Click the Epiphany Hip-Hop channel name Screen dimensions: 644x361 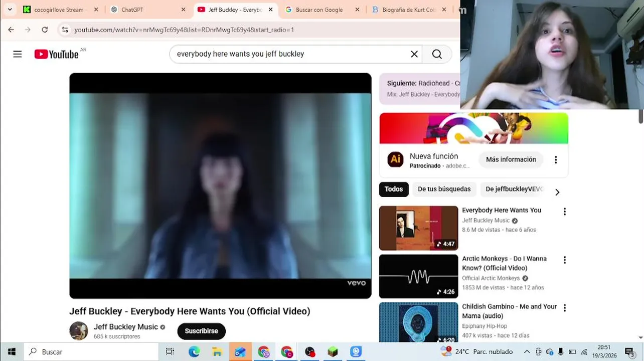[x=485, y=326]
